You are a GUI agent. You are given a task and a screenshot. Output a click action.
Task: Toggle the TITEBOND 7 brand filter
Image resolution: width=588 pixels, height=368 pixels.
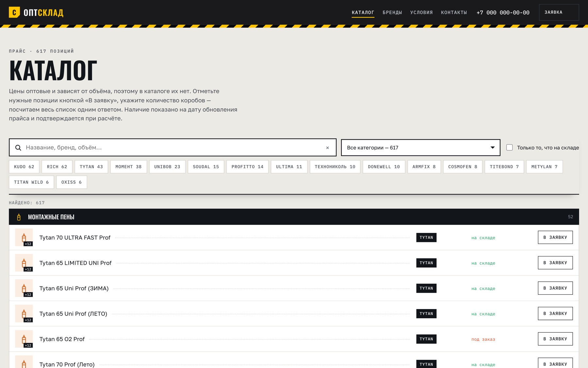tap(504, 167)
